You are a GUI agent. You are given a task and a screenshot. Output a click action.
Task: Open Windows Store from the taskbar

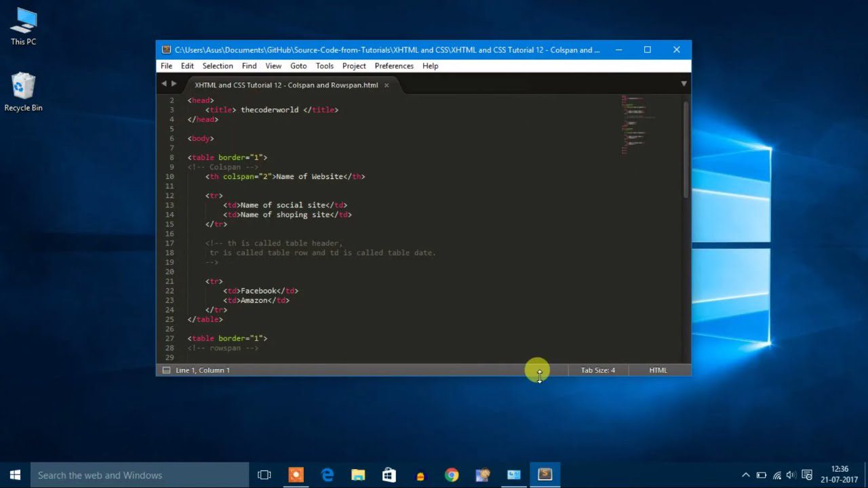[389, 475]
